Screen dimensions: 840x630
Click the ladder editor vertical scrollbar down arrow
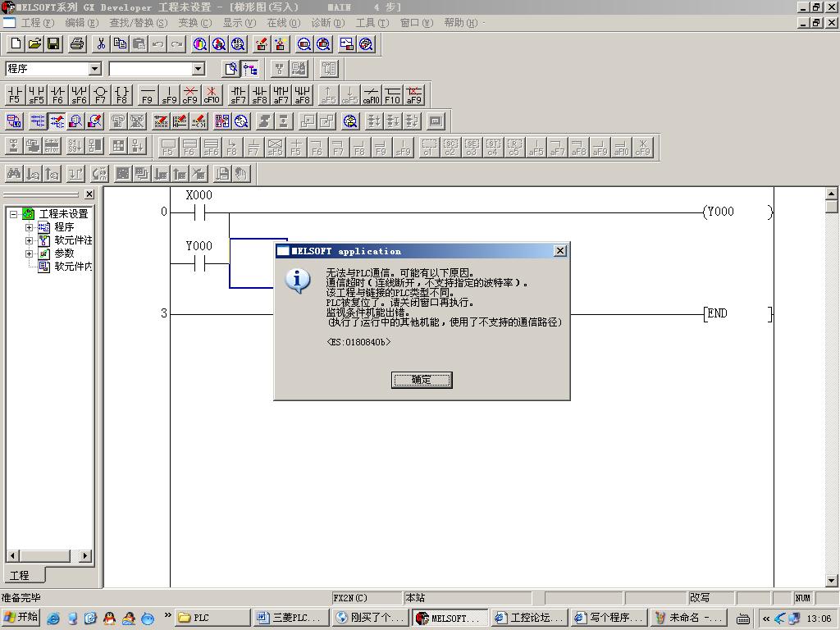[x=831, y=580]
